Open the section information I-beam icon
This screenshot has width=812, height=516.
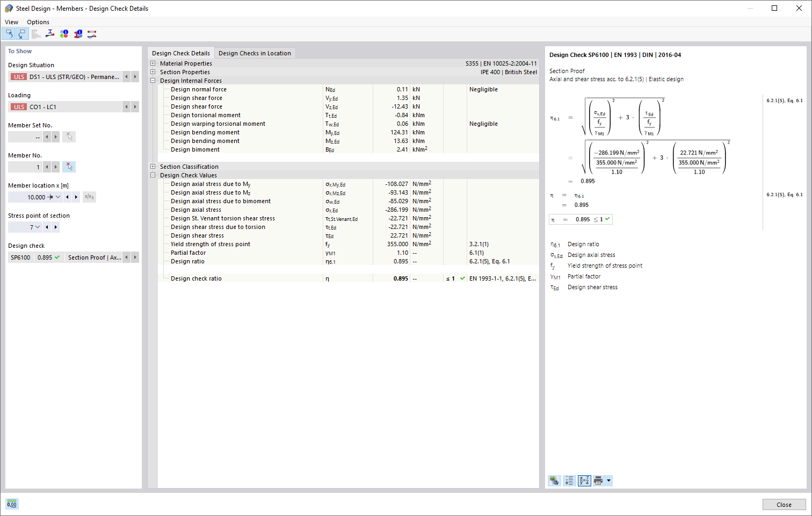click(77, 33)
